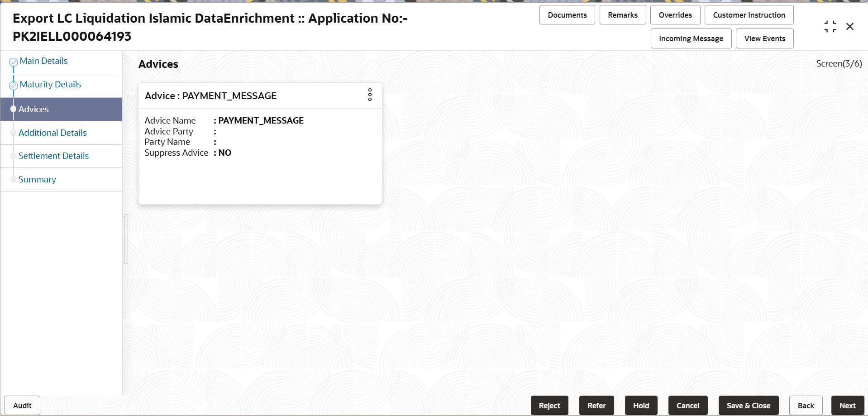Open the PAYMENT_MESSAGE advice options menu
868x416 pixels.
pos(370,95)
